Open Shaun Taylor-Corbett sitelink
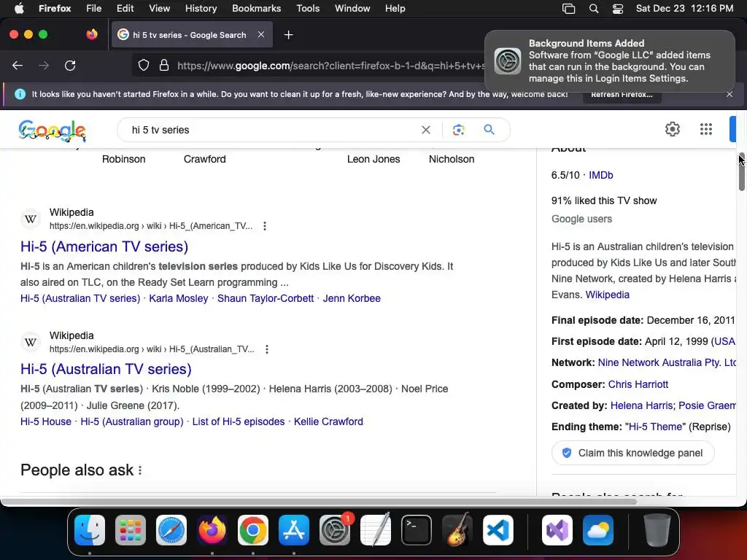 266,298
